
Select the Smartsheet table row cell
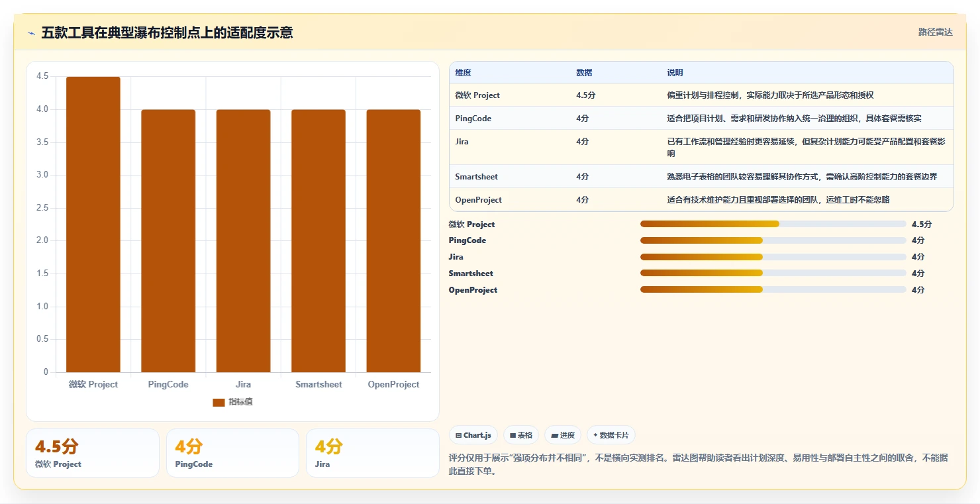click(x=476, y=177)
